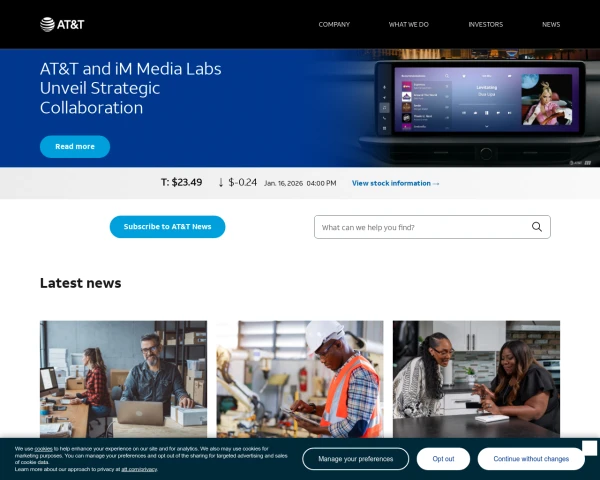Open news thumbnail of worker in hard hat
This screenshot has height=480, width=600.
[299, 378]
